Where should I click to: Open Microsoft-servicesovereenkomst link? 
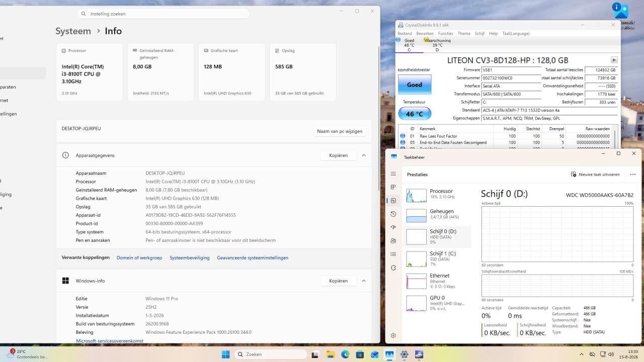[x=110, y=341]
